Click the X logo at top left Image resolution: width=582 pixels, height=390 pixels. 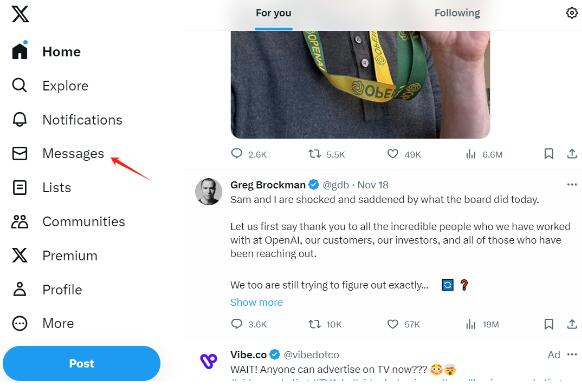(x=20, y=14)
